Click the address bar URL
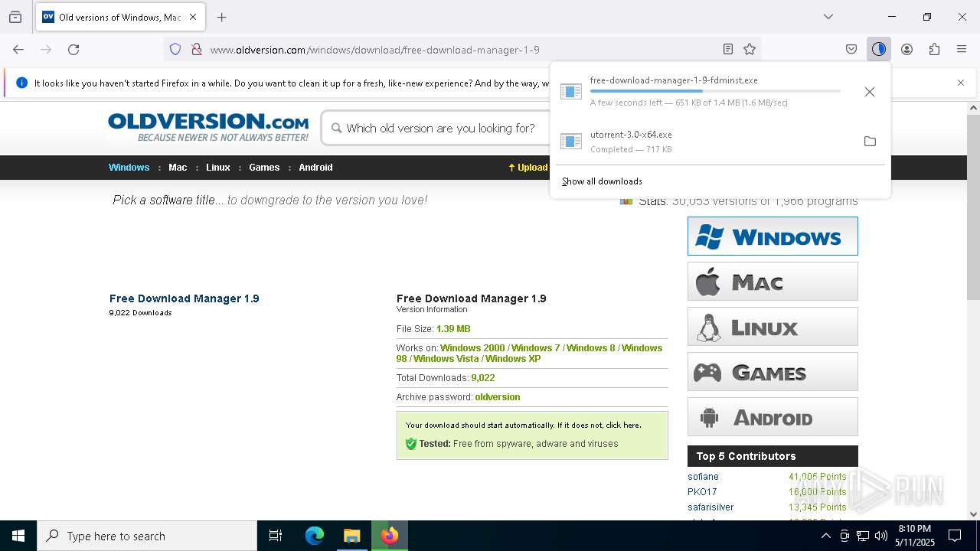 tap(374, 50)
